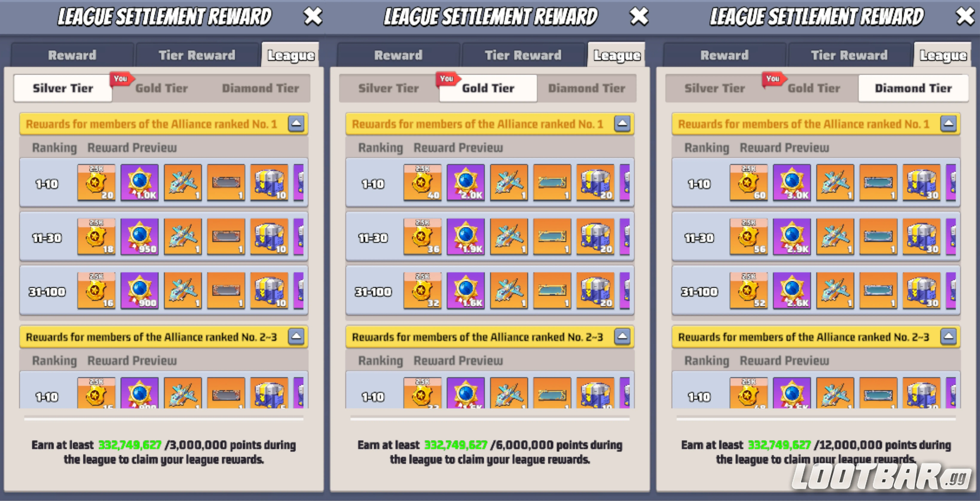Close the left League Settlement Reward window

coord(313,16)
